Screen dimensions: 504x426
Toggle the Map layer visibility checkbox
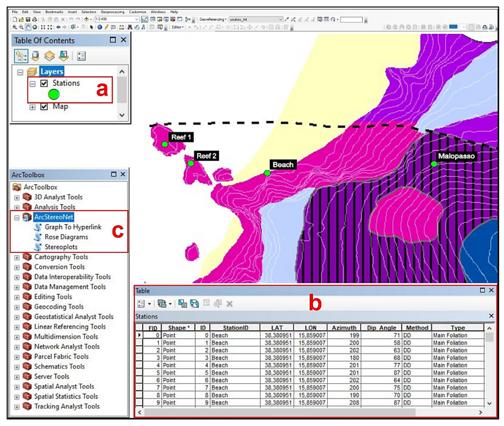tap(44, 107)
